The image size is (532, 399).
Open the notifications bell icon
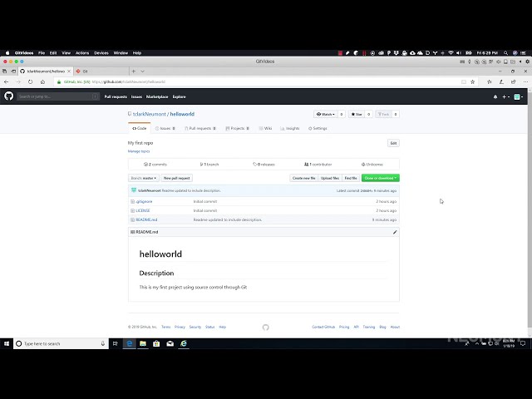pos(495,96)
